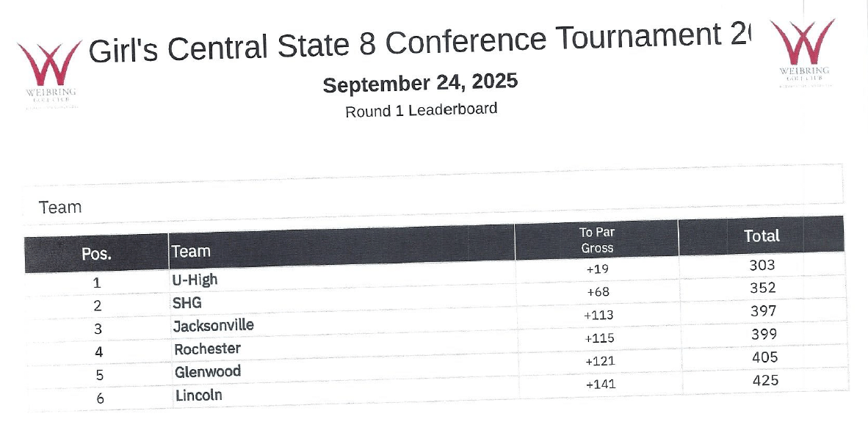Click the +68 to-par value
Viewport: 868px width, 430px height.
[x=597, y=291]
